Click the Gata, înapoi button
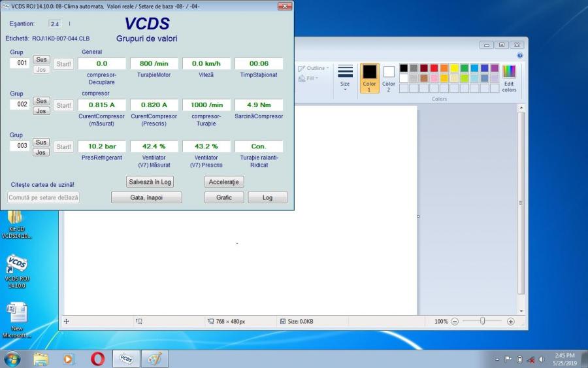The image size is (588, 368). coord(146,197)
